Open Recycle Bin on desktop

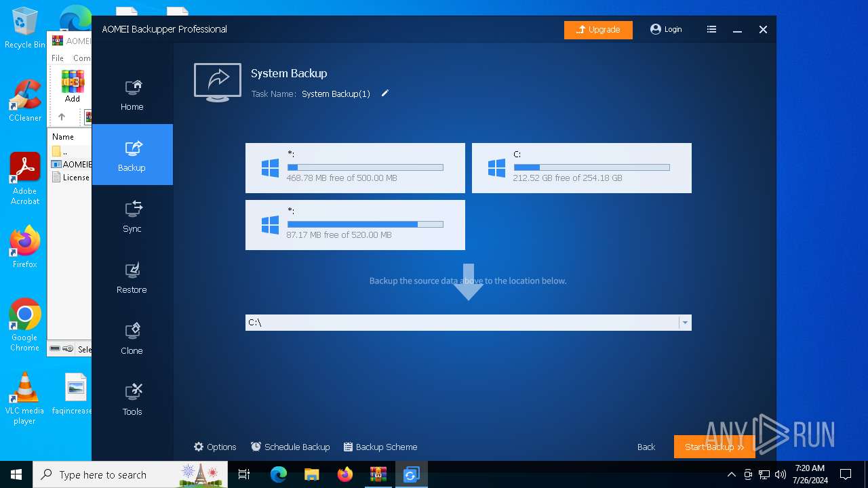click(x=25, y=28)
